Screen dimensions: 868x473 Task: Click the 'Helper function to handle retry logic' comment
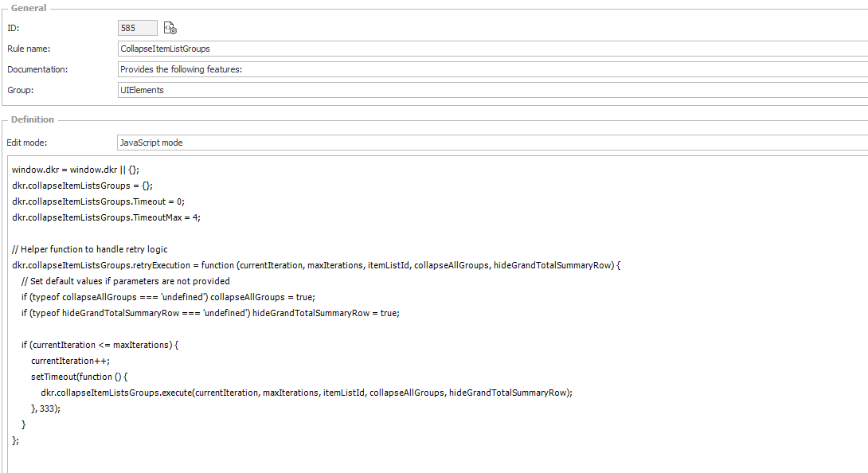pyautogui.click(x=90, y=249)
